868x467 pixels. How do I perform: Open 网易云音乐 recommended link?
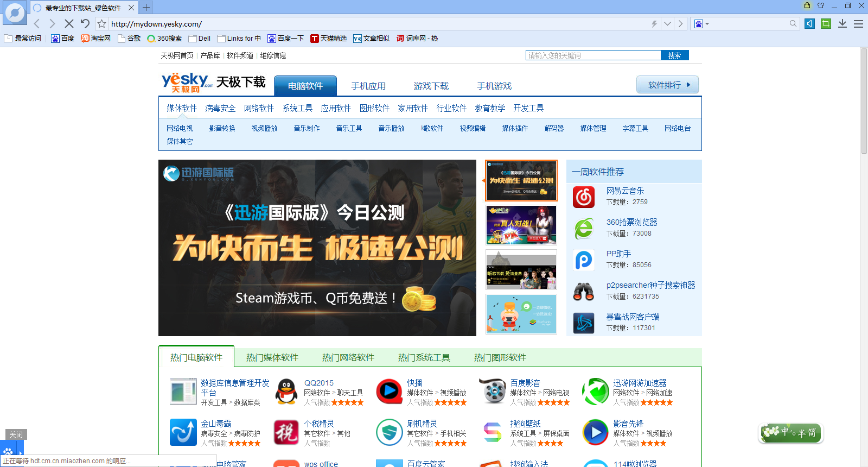point(625,191)
